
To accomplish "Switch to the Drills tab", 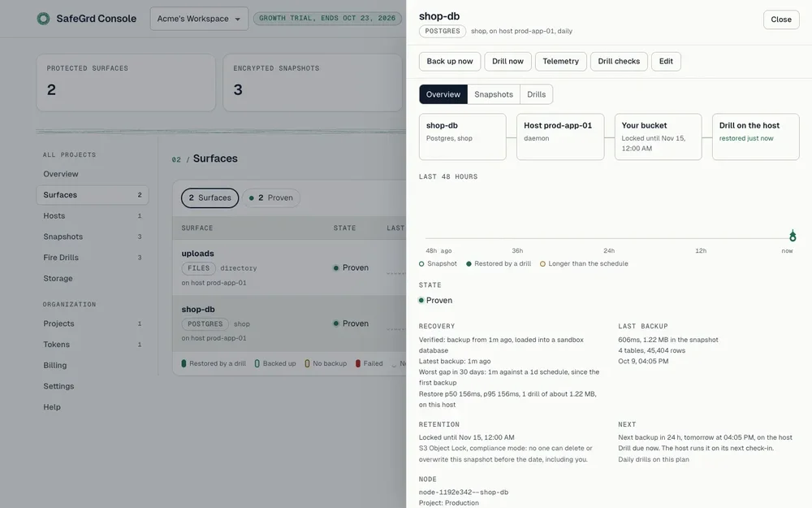I will tap(537, 94).
